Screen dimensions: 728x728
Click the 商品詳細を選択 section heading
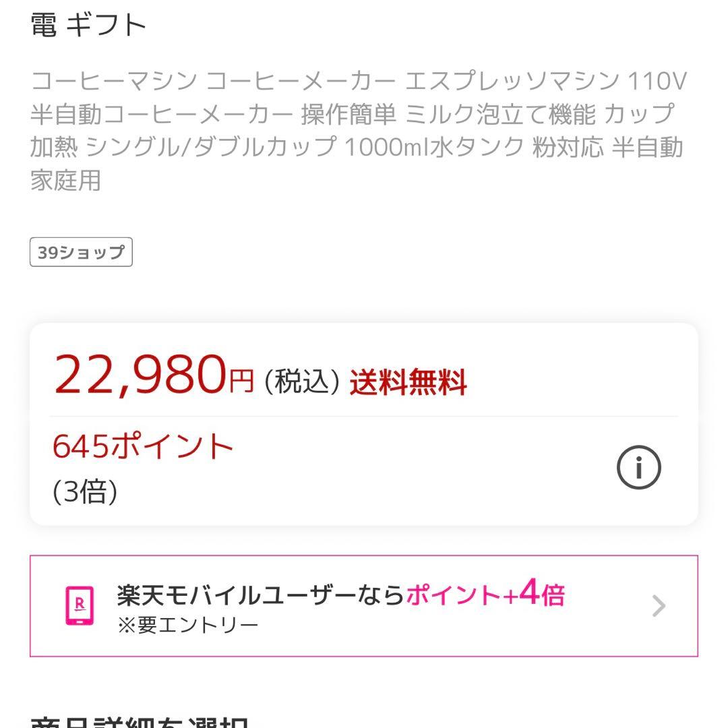point(140,720)
